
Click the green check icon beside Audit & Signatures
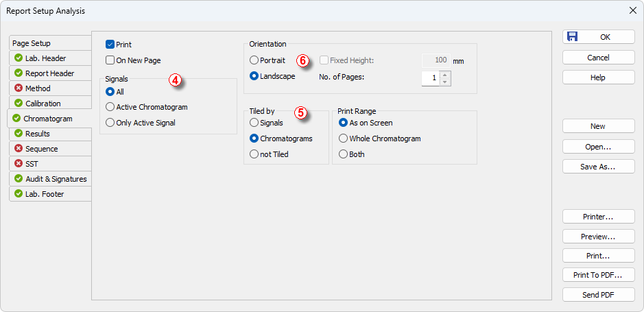[19, 179]
